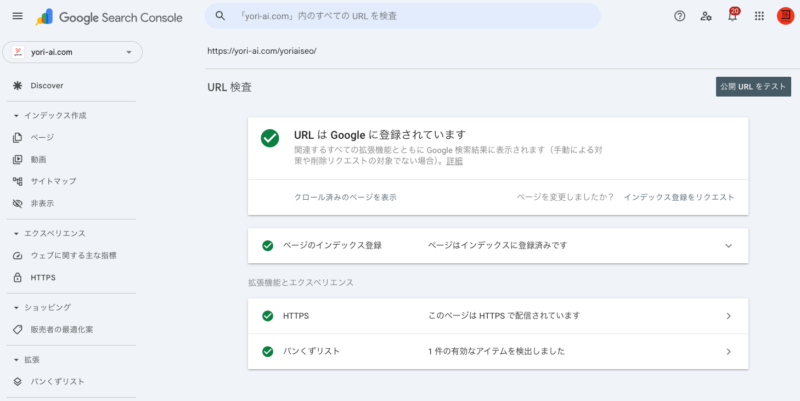The height and width of the screenshot is (401, 800).
Task: Click the HTTPS lock icon in sidebar
Action: coord(17,278)
